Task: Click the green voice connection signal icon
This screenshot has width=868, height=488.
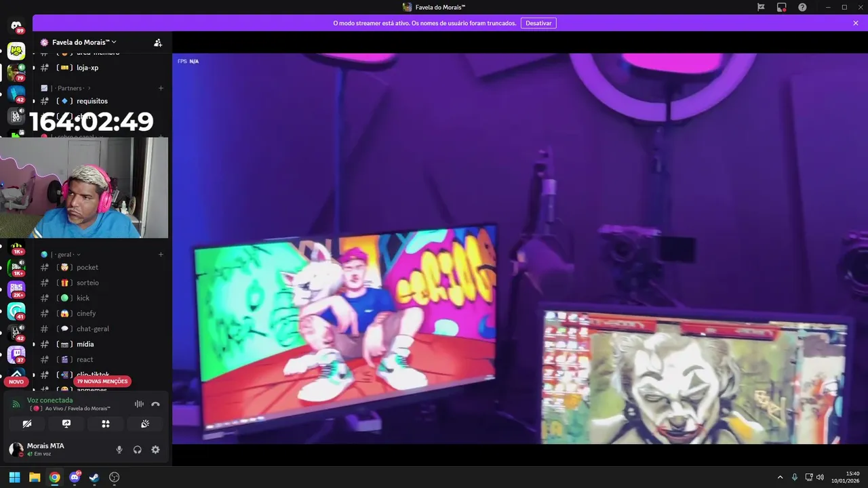Action: [x=16, y=404]
